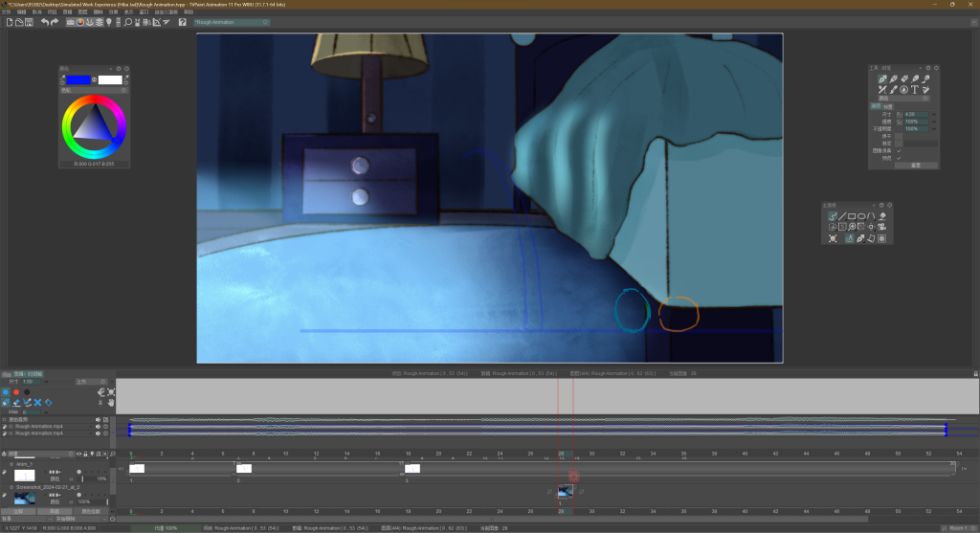Click the 声音 button below layers
980x533 pixels.
tap(54, 511)
